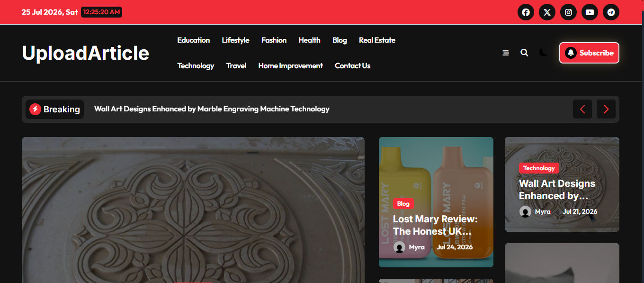Click the Jul 24, 2026 date
Screen dimensions: 644x283
(x=455, y=247)
